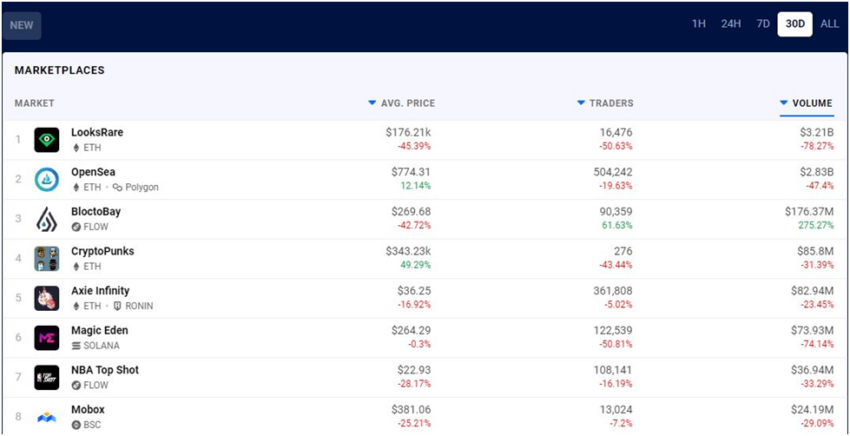Click the ETH chain icon under OpenSea

(x=76, y=187)
